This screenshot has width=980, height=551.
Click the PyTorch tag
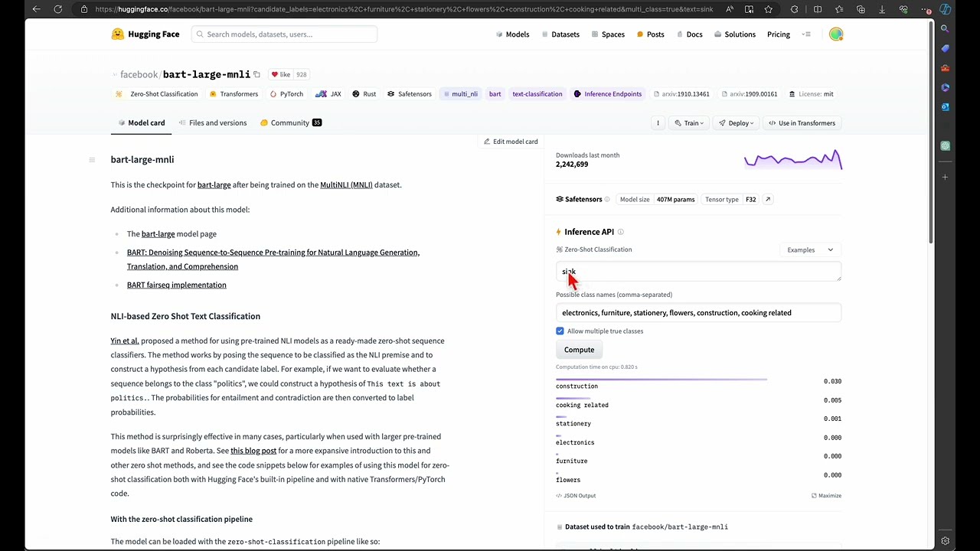click(x=286, y=94)
